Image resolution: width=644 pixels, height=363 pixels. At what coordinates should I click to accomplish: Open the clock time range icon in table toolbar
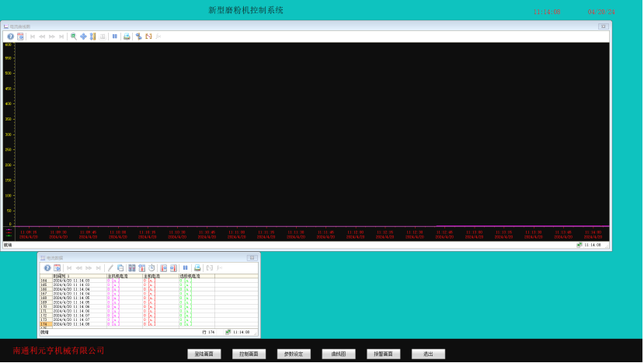[152, 268]
